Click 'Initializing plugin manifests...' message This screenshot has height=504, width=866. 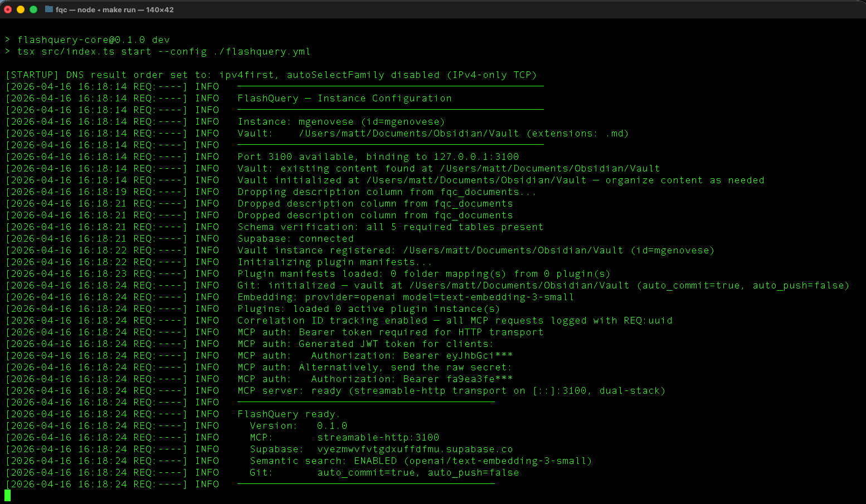coord(335,262)
